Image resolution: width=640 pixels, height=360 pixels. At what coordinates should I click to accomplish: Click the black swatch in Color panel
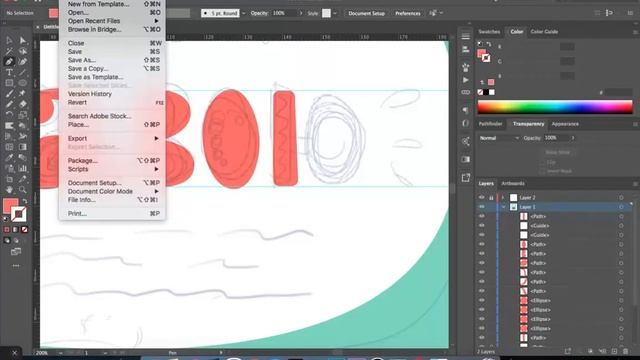coord(486,92)
